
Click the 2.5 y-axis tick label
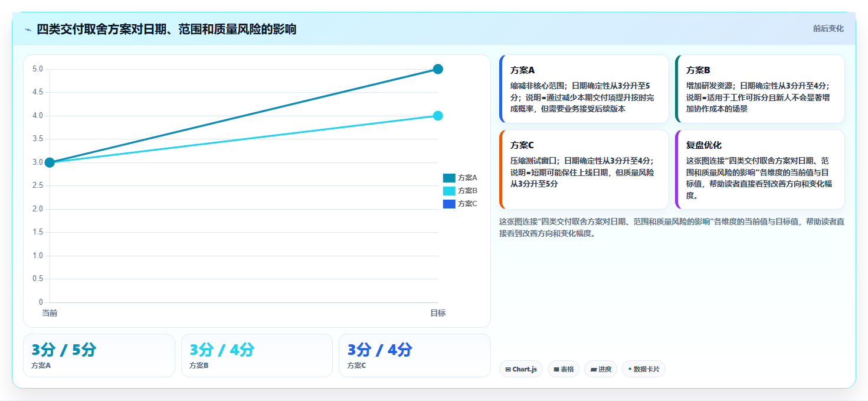point(38,185)
